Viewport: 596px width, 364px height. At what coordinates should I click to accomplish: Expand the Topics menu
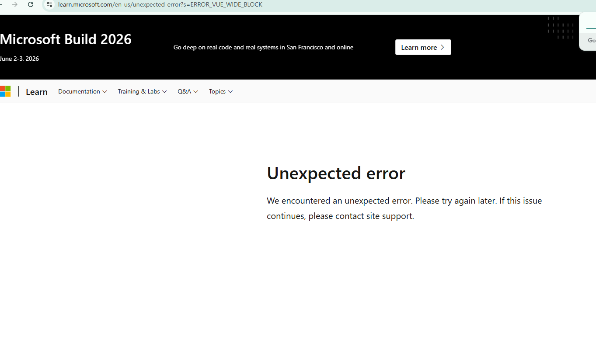click(x=221, y=91)
